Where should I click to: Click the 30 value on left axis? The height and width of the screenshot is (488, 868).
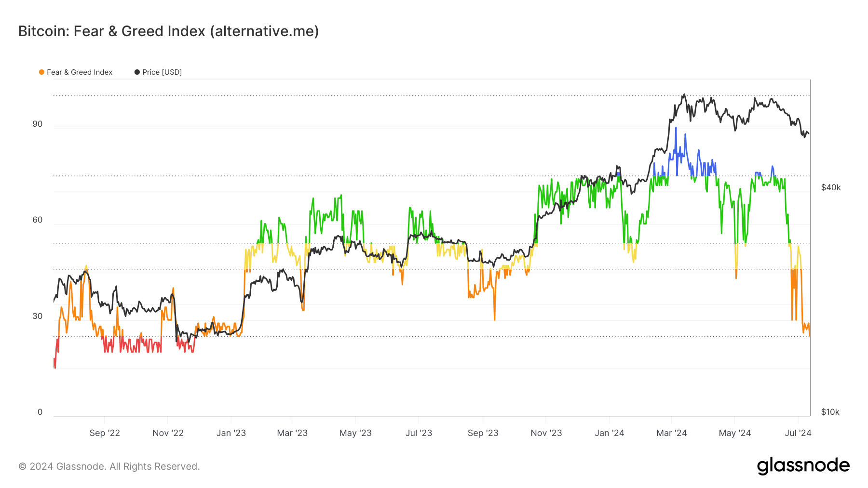click(x=38, y=317)
